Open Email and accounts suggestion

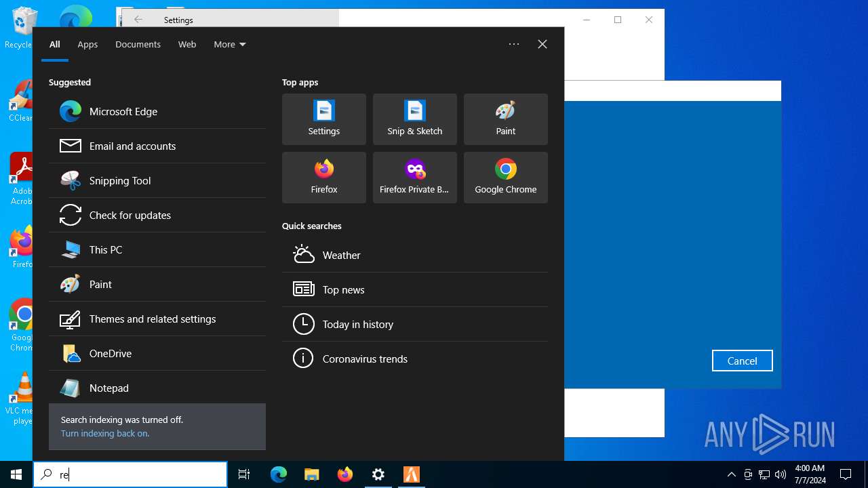pyautogui.click(x=157, y=146)
